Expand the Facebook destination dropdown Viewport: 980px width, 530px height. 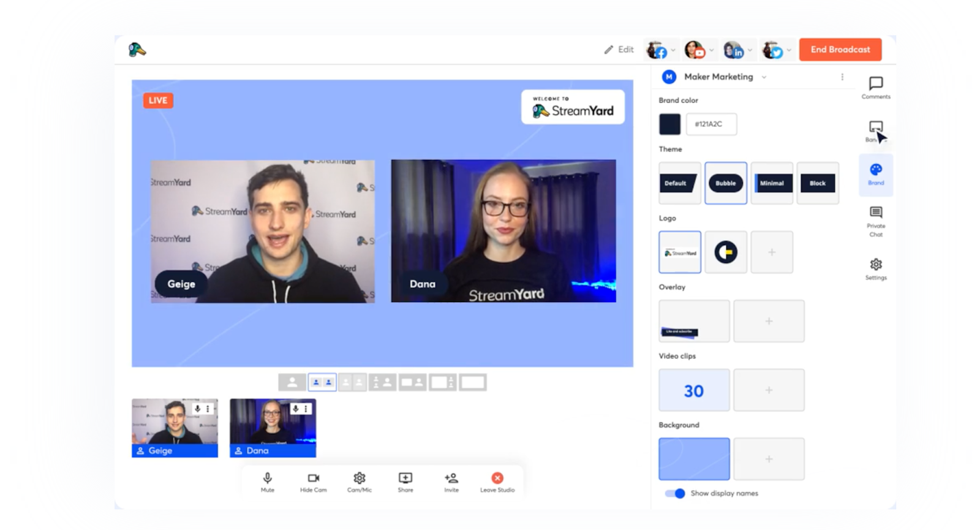tap(673, 50)
